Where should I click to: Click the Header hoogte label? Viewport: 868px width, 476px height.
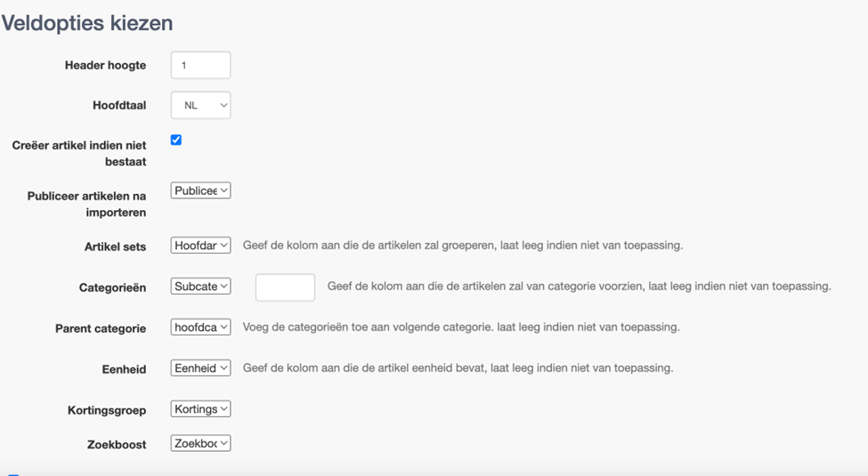pyautogui.click(x=105, y=65)
